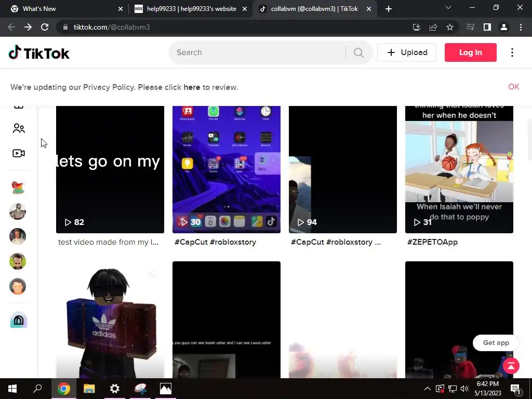The height and width of the screenshot is (399, 532).
Task: Reload the TikTok page
Action: coord(45,27)
